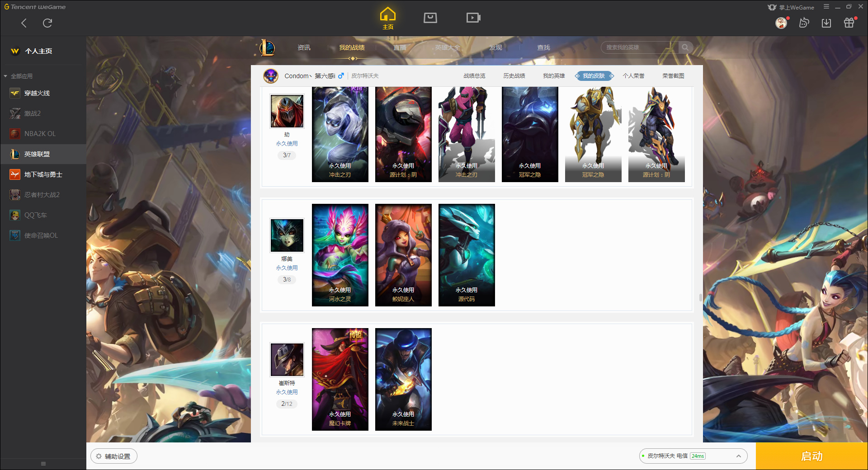This screenshot has height=470, width=868.
Task: Select 使命召唤OL in the sidebar
Action: (x=43, y=235)
